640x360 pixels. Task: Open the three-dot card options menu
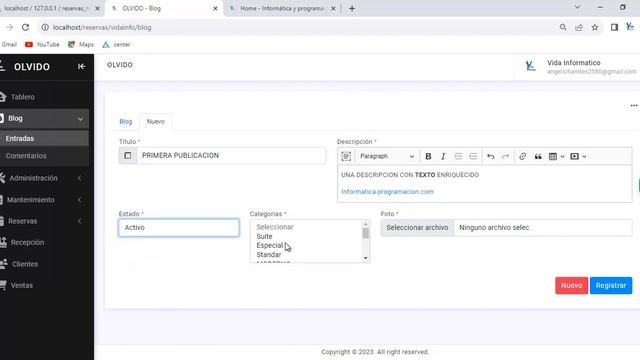coord(634,106)
